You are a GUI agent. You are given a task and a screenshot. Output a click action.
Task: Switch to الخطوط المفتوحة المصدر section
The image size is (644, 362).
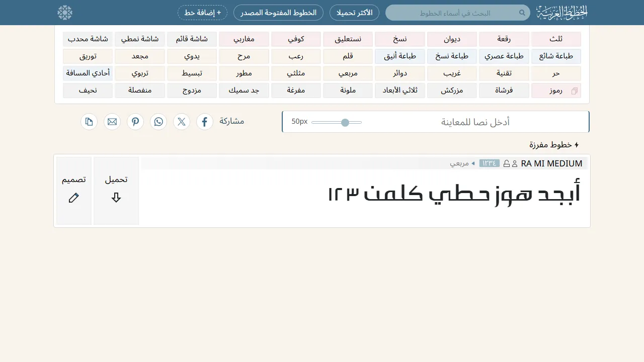[x=278, y=13]
